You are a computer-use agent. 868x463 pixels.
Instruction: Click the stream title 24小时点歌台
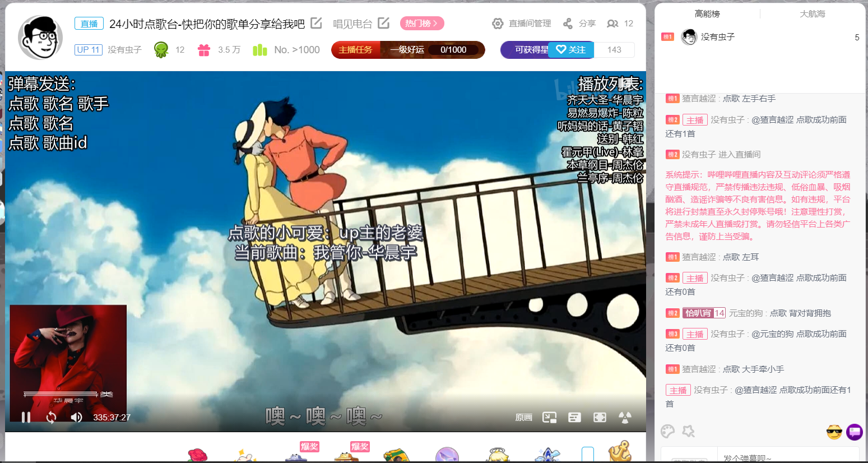207,24
